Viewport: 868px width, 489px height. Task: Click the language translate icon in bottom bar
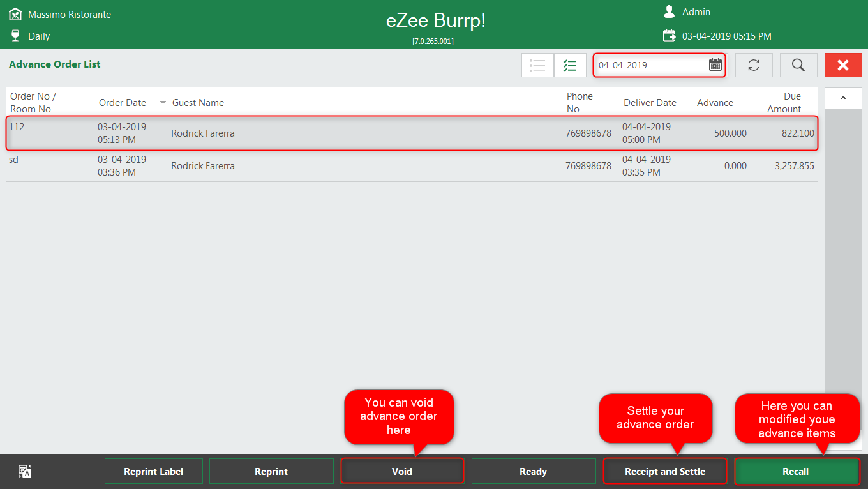tap(25, 471)
